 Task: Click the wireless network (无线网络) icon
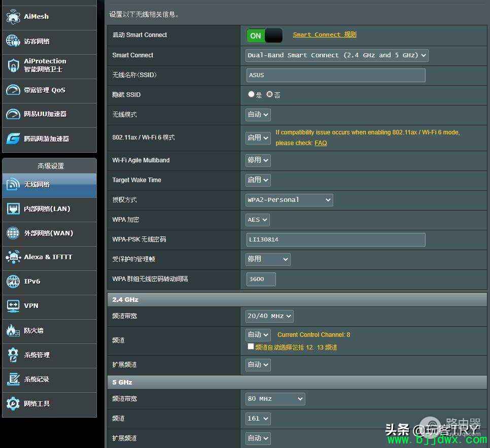13,184
